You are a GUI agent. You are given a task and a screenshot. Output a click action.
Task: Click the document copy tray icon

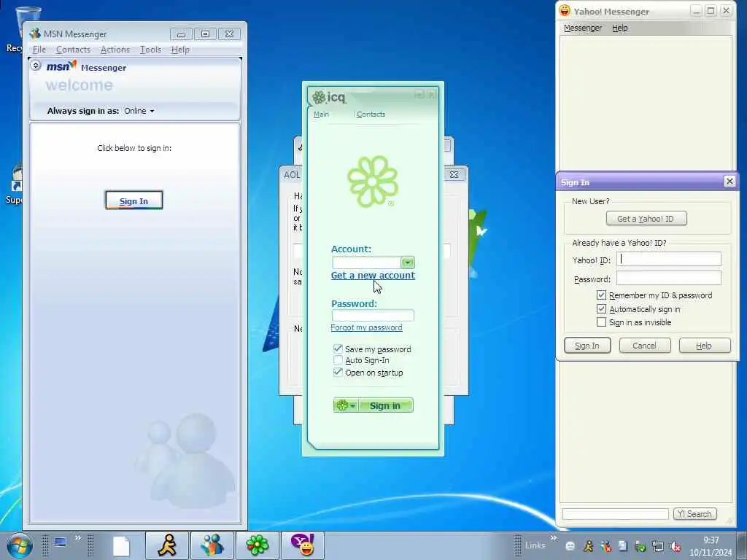click(623, 545)
